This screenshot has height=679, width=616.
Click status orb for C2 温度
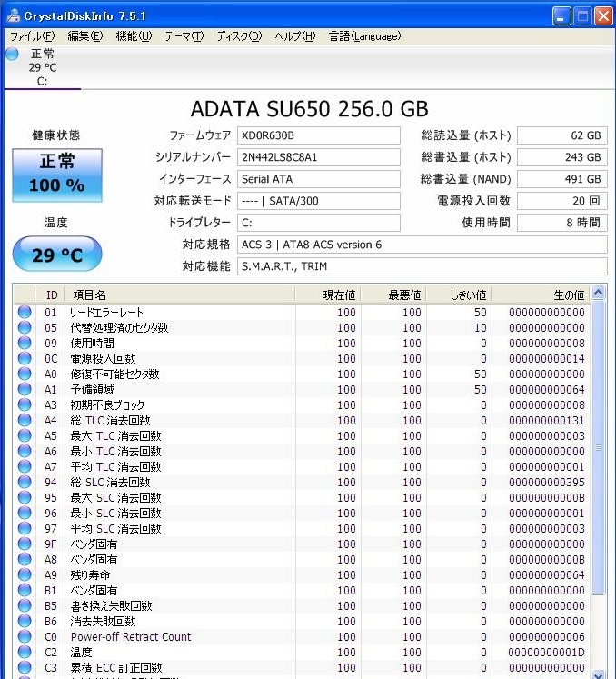25,652
